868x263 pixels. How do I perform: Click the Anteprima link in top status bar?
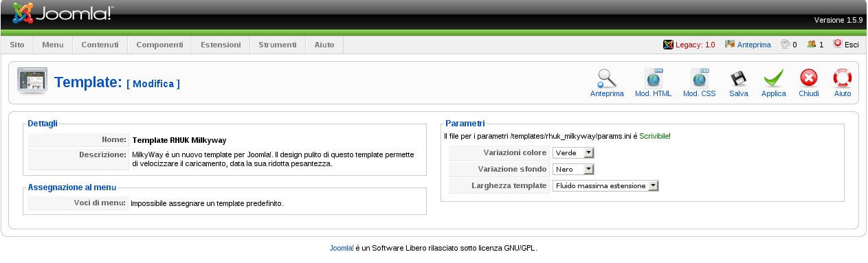point(754,45)
